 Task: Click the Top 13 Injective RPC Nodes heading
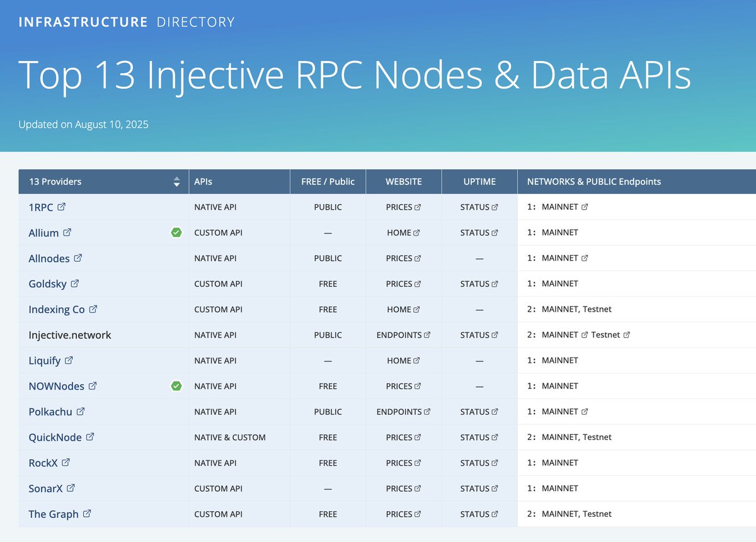355,74
